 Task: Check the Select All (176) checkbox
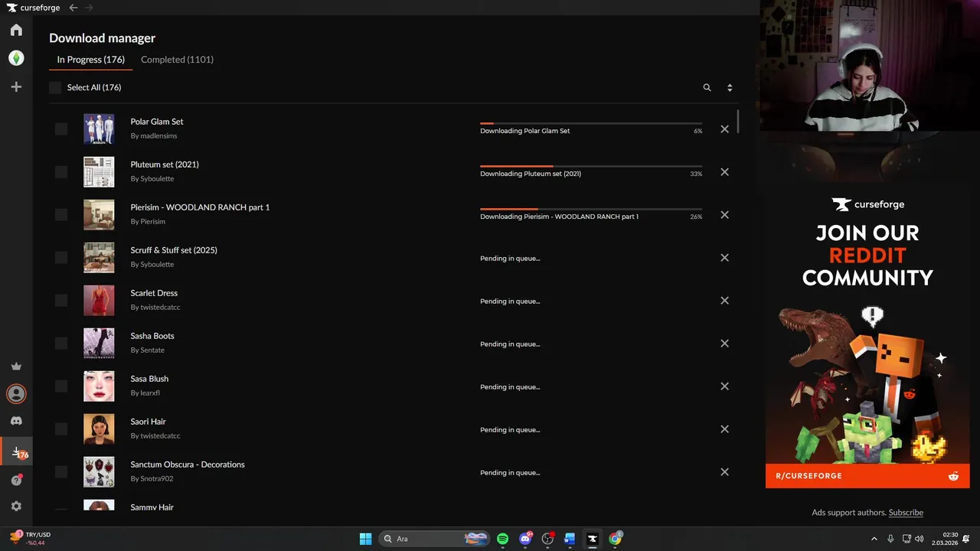tap(55, 88)
